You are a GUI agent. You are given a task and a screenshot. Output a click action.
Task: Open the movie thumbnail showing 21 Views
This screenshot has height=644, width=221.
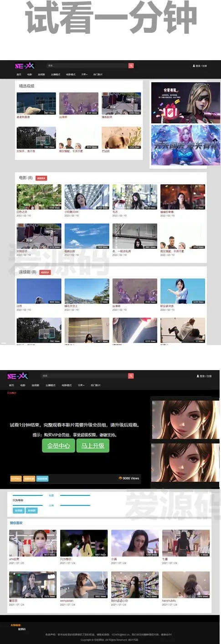click(x=183, y=197)
